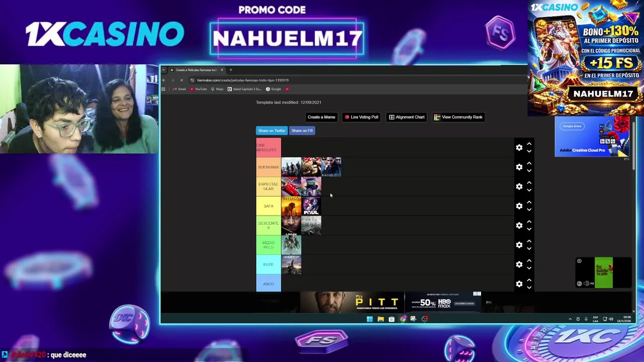This screenshot has width=644, height=362.
Task: Click the Adobe Creative Cloud Pro ad
Action: tap(592, 136)
